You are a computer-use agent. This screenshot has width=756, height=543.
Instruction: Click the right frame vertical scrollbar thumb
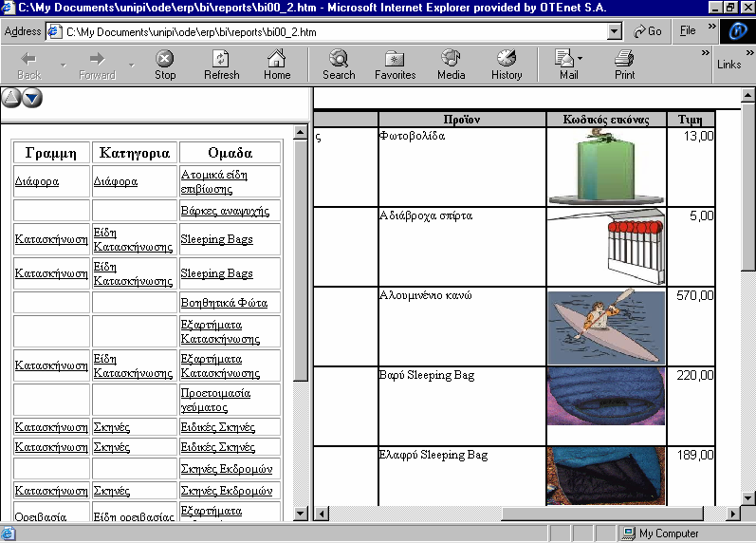coord(747,186)
